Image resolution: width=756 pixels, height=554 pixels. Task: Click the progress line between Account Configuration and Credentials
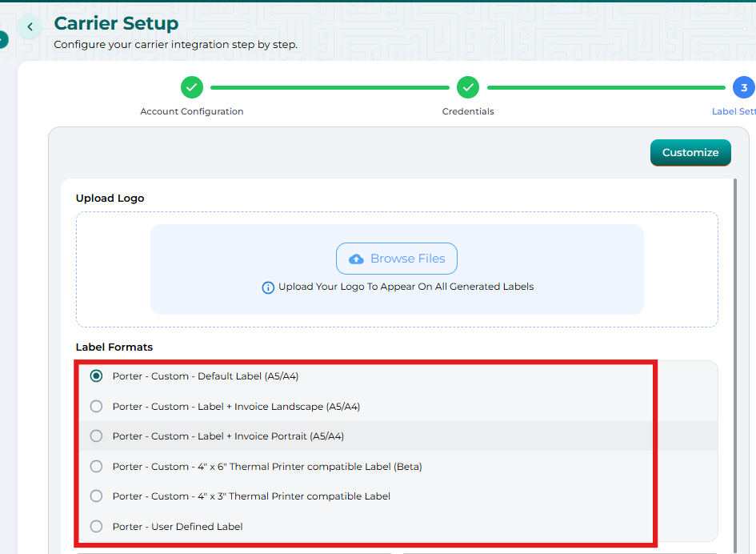point(330,87)
